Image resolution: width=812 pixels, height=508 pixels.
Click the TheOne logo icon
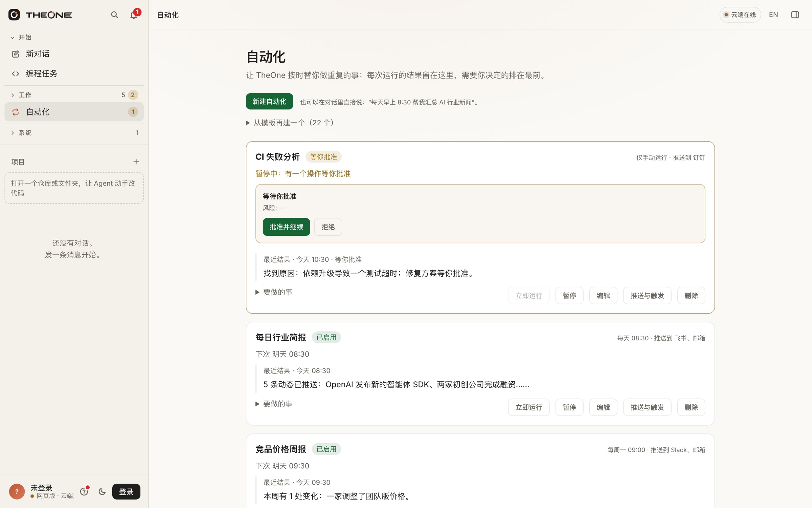click(x=14, y=15)
